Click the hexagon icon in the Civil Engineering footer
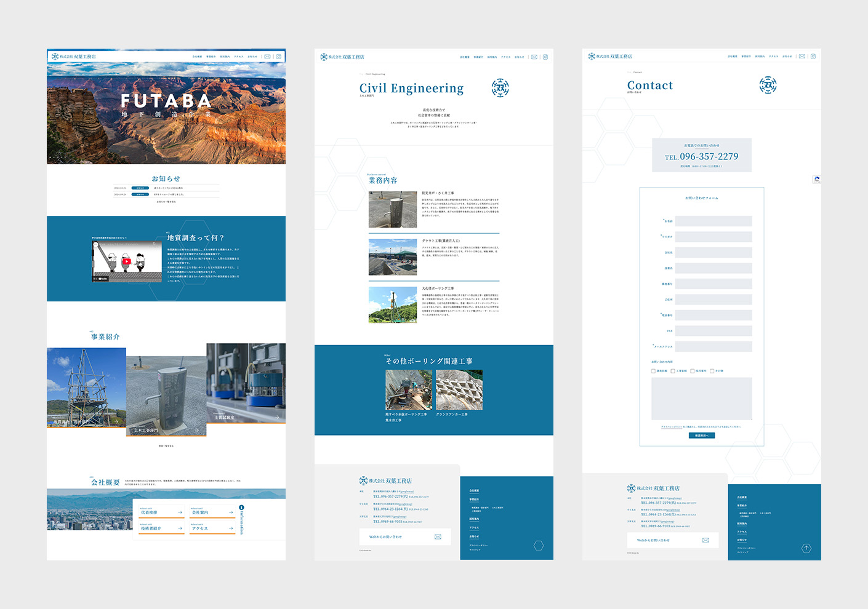Viewport: 868px width, 609px height. 538,546
